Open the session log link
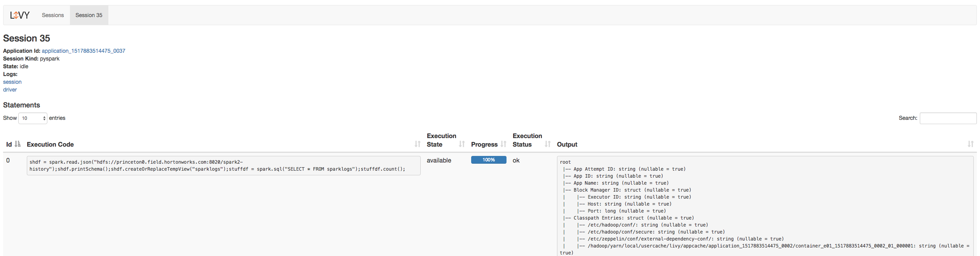This screenshot has width=980, height=256. tap(12, 82)
